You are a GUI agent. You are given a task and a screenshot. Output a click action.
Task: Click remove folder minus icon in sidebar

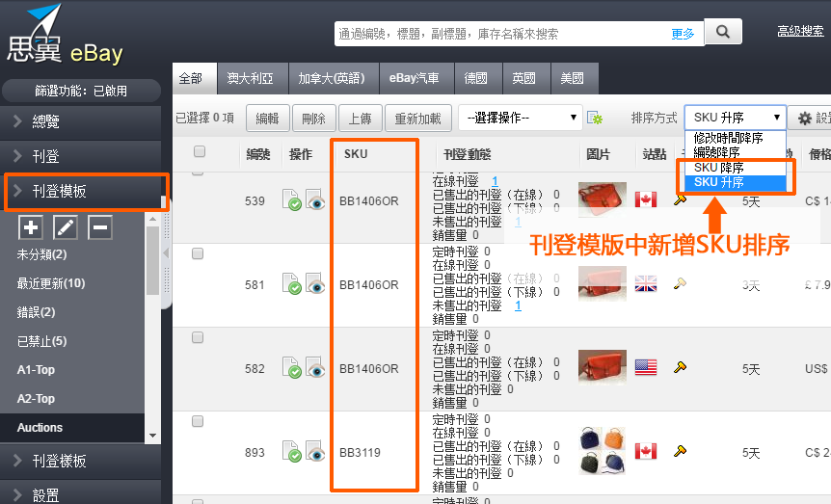click(x=99, y=227)
